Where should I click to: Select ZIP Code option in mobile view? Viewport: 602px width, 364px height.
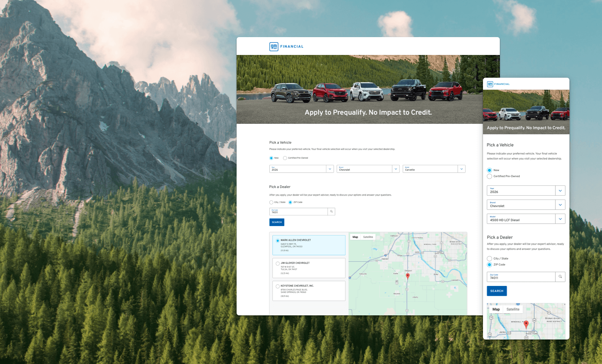click(x=489, y=265)
